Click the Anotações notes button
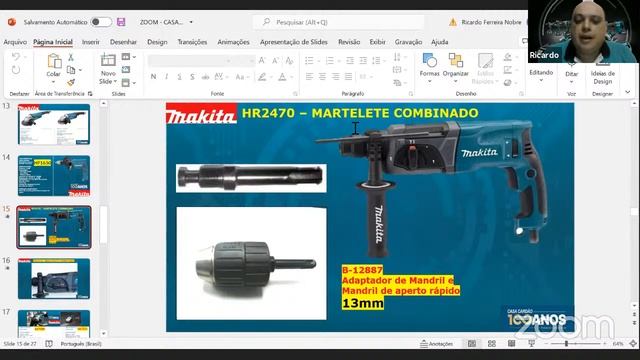 pyautogui.click(x=436, y=344)
